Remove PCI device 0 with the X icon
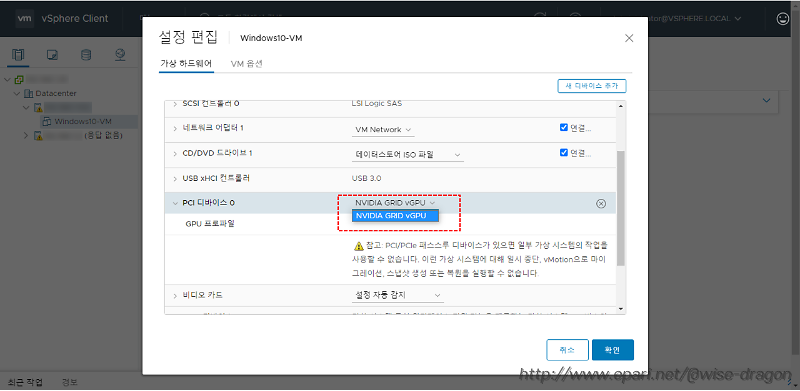The width and height of the screenshot is (800, 391). pyautogui.click(x=601, y=204)
